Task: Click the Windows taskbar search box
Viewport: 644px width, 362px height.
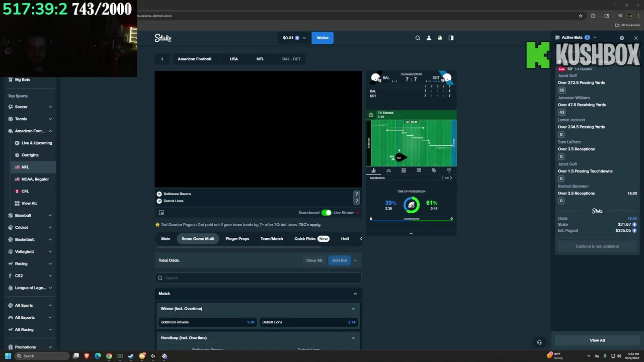Action: click(x=42, y=356)
